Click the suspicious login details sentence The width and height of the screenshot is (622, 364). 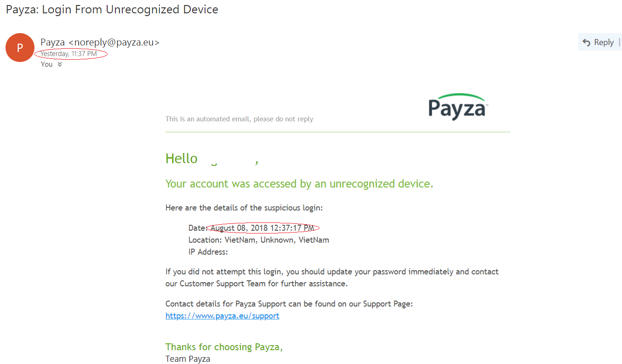(x=244, y=208)
